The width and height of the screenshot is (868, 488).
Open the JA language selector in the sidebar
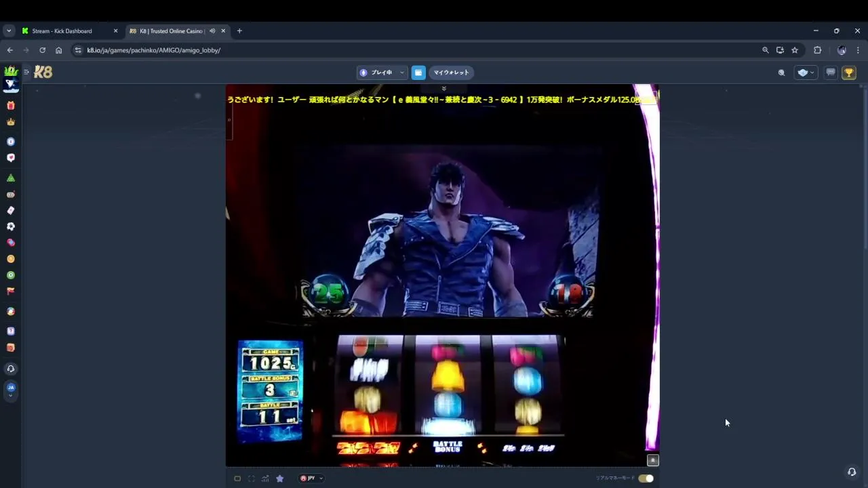tap(10, 390)
